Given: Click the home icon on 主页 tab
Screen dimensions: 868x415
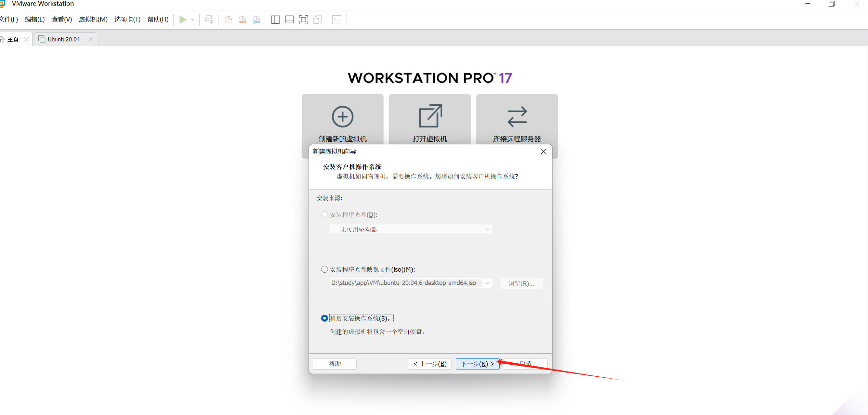Looking at the screenshot, I should 2,39.
